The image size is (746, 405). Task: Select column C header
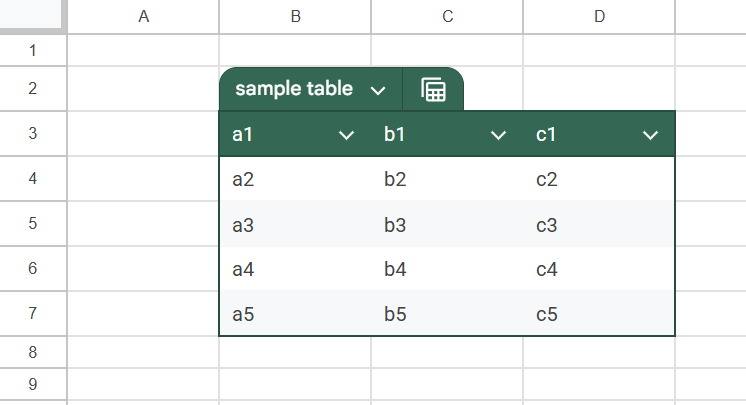click(x=447, y=16)
